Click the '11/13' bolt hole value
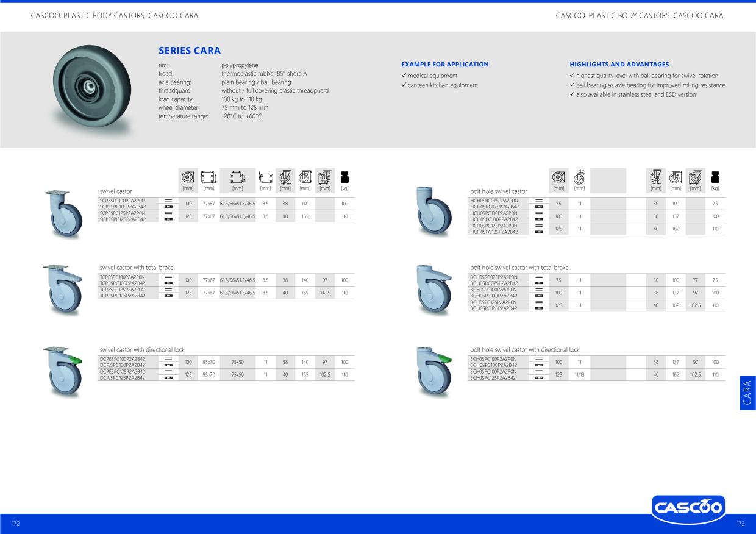 point(579,375)
